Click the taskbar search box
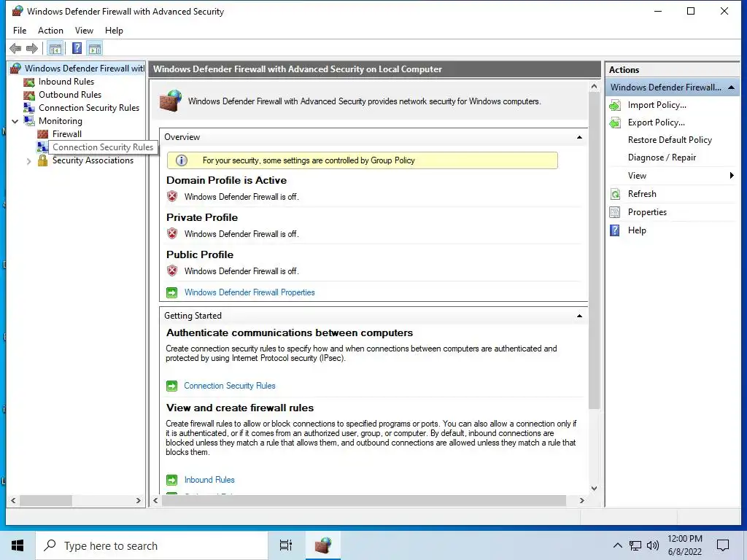747x560 pixels. [152, 545]
